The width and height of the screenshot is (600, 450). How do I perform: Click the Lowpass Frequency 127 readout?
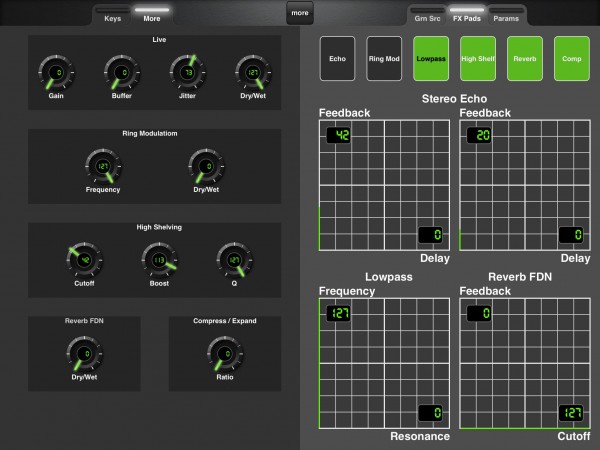[x=338, y=313]
